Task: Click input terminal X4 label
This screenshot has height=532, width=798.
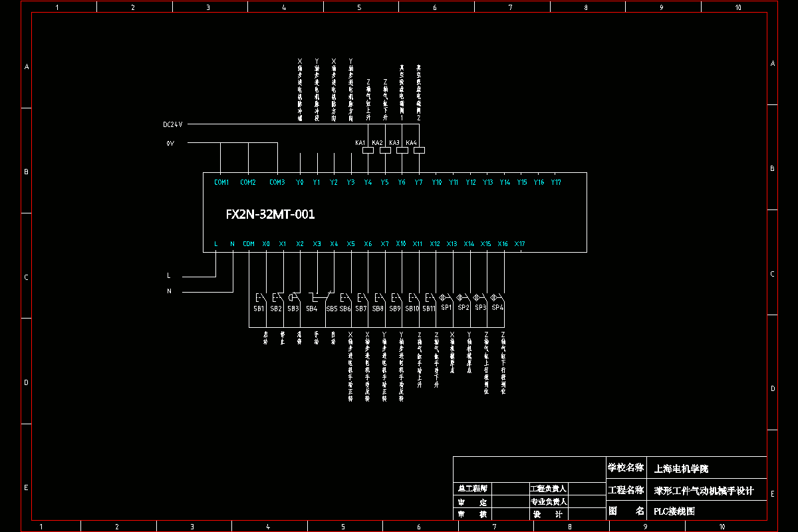Action: pos(334,244)
